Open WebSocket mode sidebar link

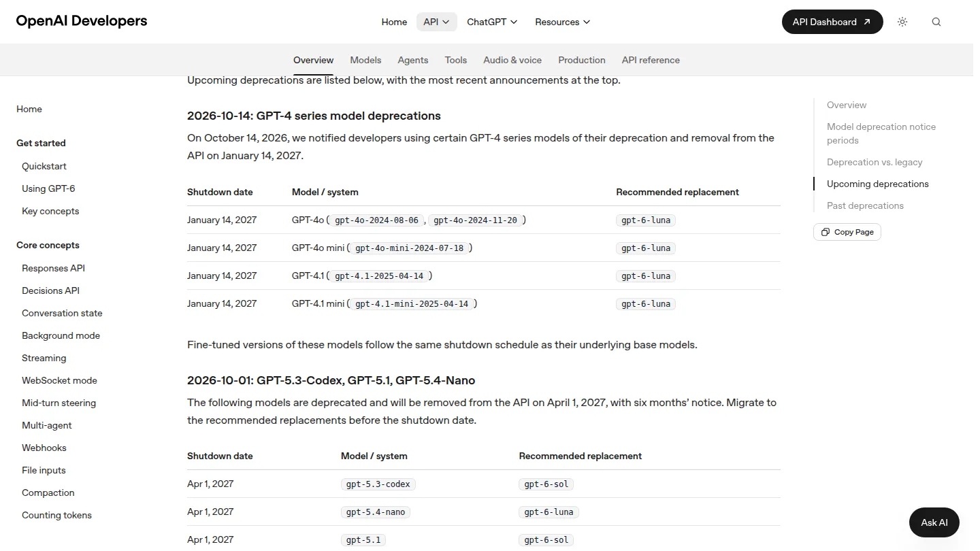pos(59,380)
